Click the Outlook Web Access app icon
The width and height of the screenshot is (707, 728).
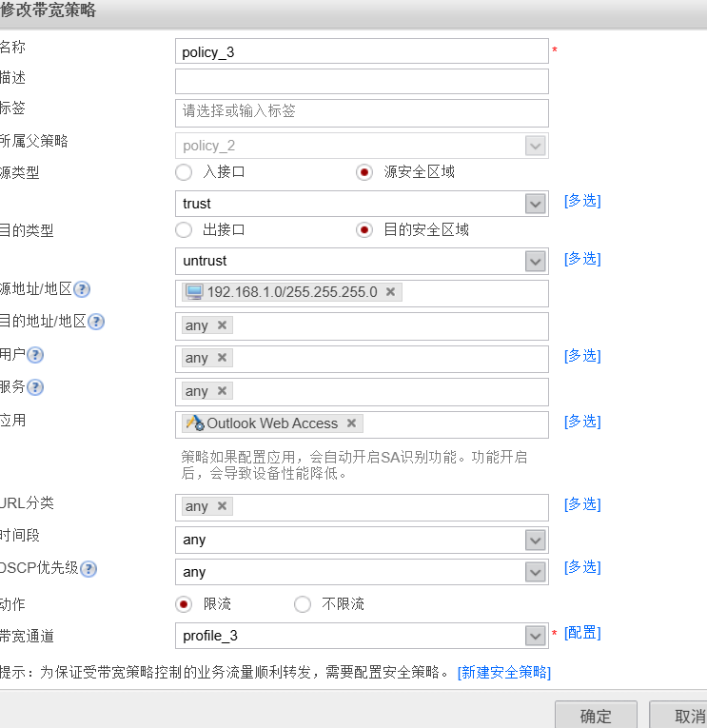pos(195,423)
